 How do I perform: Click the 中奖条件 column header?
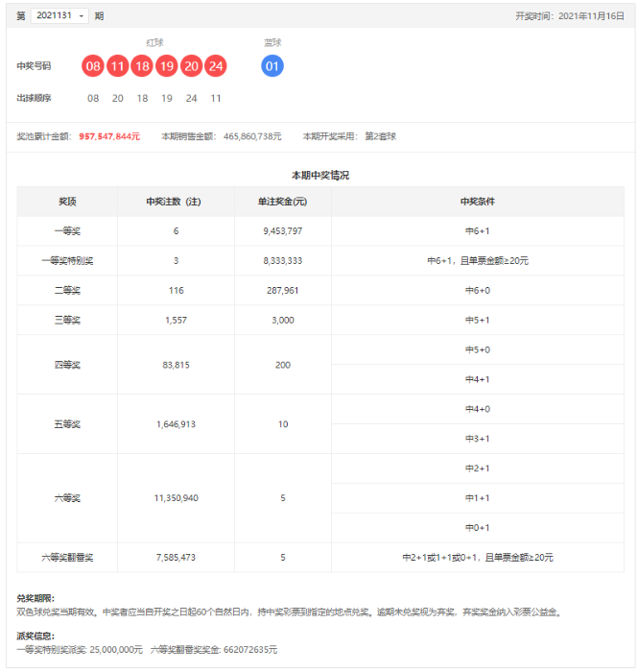coord(477,202)
